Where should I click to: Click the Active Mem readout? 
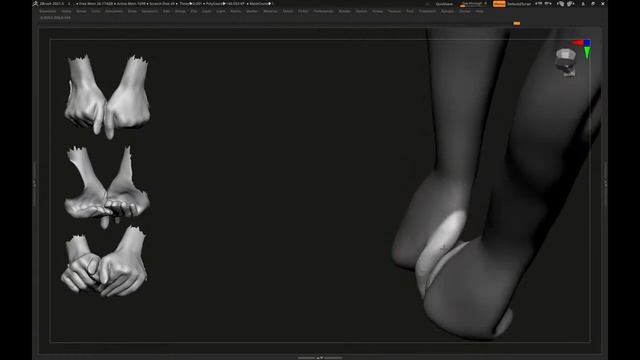[131, 4]
